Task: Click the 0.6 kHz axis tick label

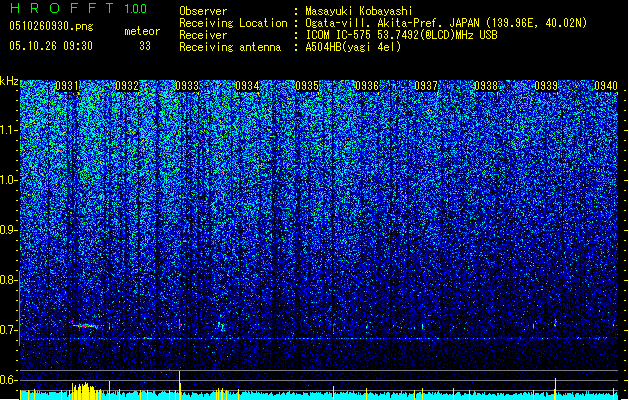Action: [9, 380]
